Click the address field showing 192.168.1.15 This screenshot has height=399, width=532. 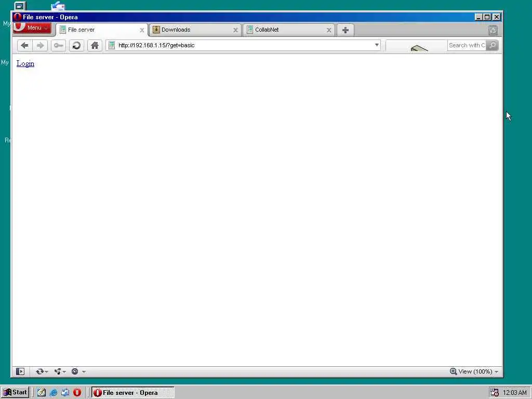(x=244, y=45)
